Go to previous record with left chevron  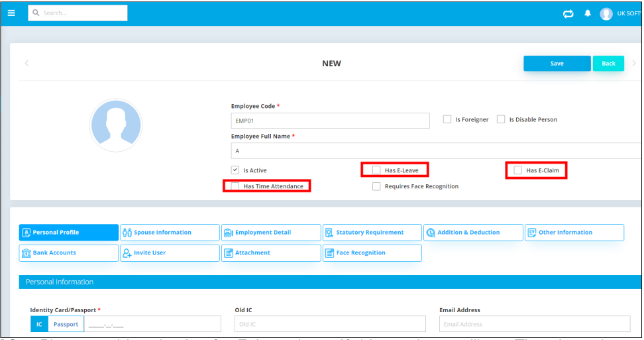27,63
